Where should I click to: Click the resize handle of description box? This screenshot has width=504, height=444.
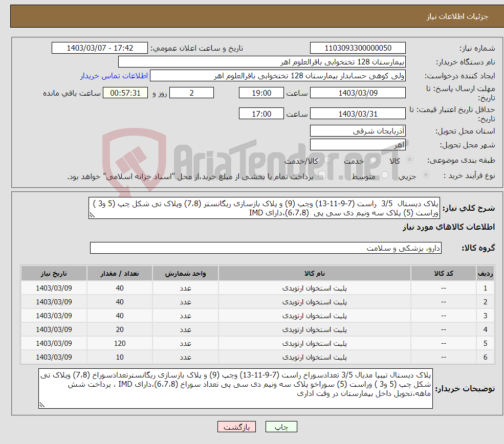tap(92, 215)
